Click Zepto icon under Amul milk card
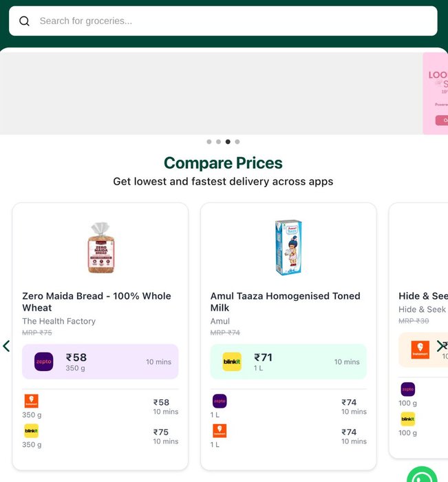Screen dimensions: 448x482 coord(220,401)
